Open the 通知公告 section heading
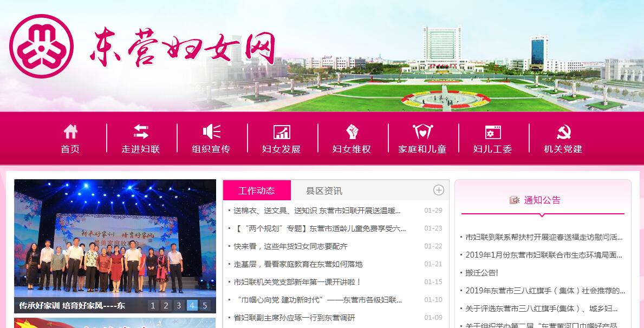This screenshot has width=644, height=328. point(542,200)
